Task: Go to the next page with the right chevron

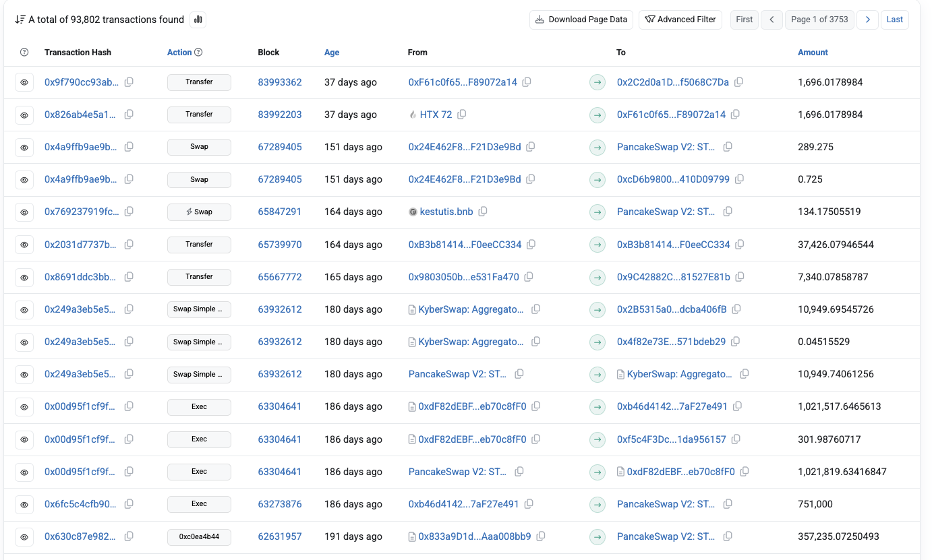Action: pos(868,20)
